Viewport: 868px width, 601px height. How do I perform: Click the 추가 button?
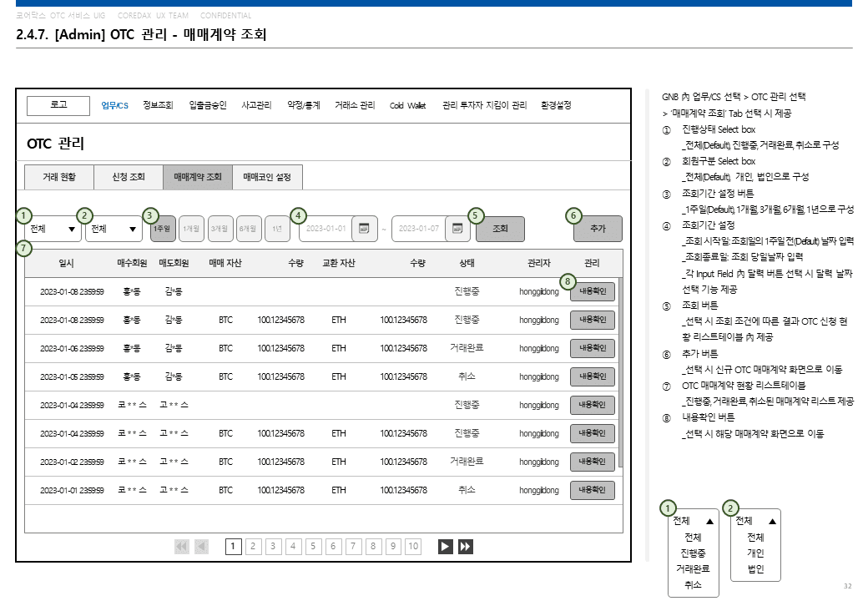click(598, 229)
